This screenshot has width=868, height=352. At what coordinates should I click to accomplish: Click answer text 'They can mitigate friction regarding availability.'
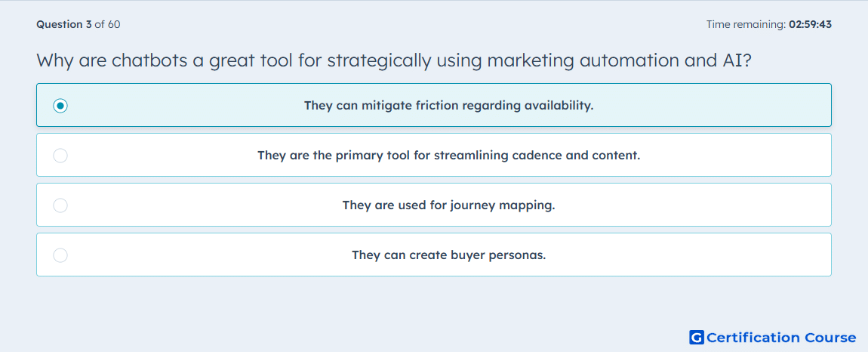coord(448,105)
